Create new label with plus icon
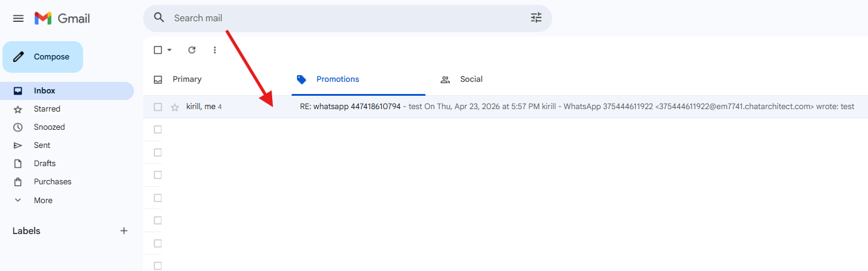 pyautogui.click(x=124, y=230)
